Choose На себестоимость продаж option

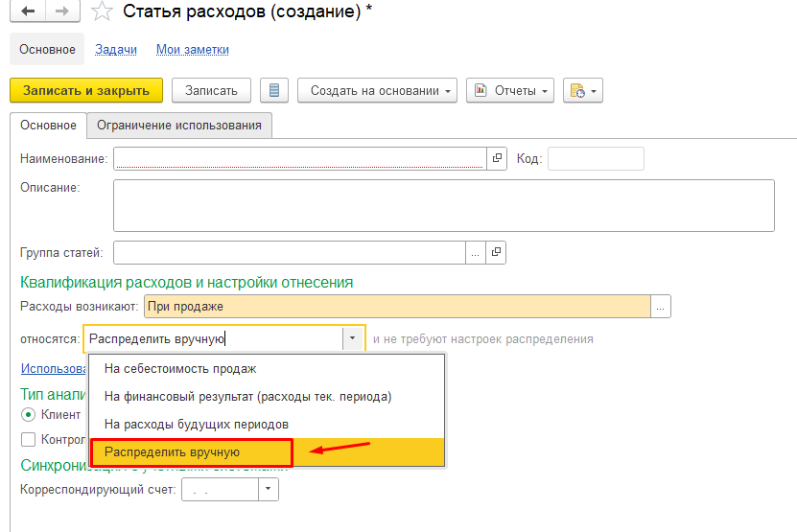pos(180,368)
